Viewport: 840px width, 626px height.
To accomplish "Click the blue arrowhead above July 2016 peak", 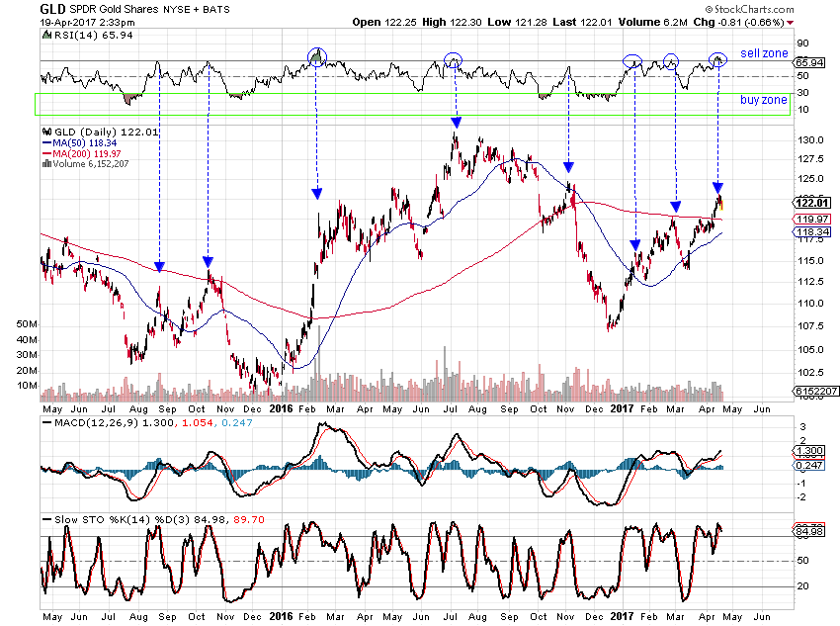I will coord(456,123).
